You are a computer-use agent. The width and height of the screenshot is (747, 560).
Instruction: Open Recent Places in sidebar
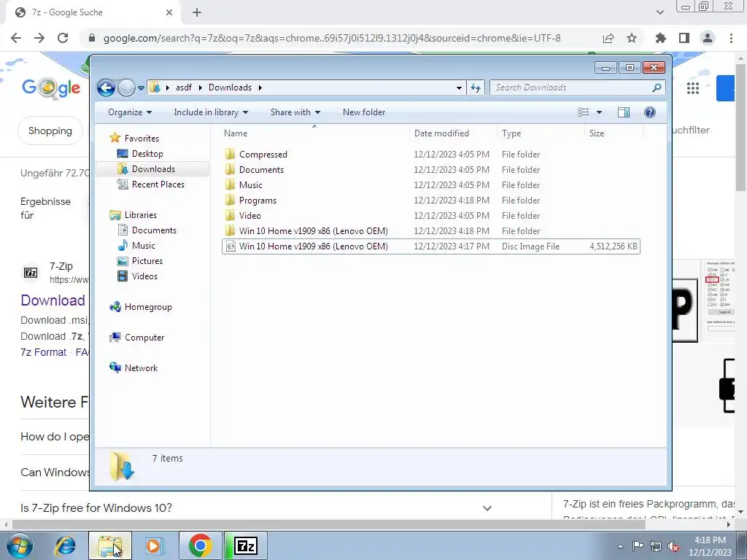[158, 184]
